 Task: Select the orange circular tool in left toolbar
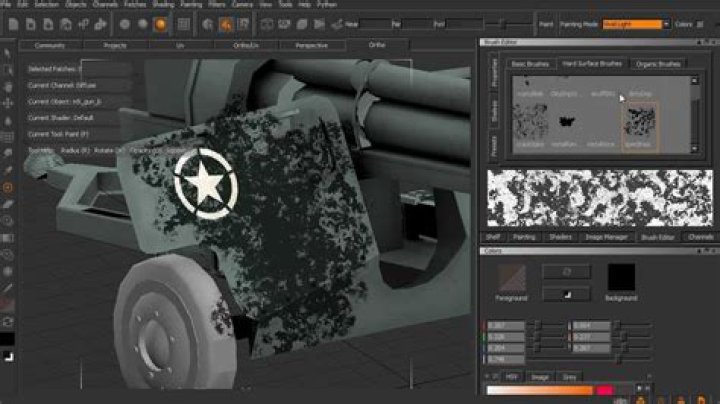pyautogui.click(x=7, y=187)
